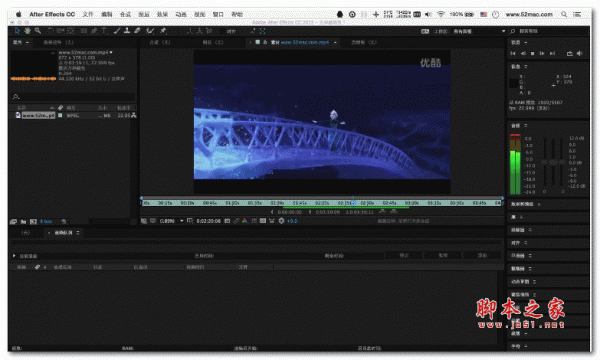Open the Apple menu
600x360 pixels.
[x=18, y=15]
